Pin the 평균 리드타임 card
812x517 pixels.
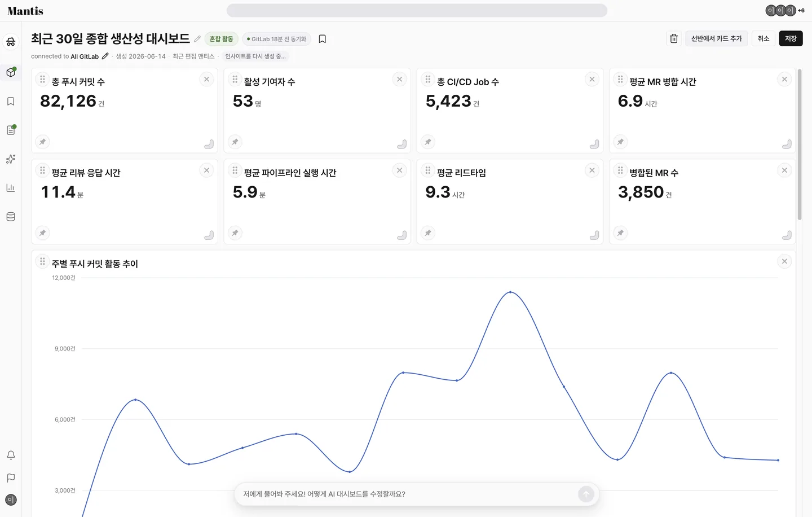click(428, 233)
